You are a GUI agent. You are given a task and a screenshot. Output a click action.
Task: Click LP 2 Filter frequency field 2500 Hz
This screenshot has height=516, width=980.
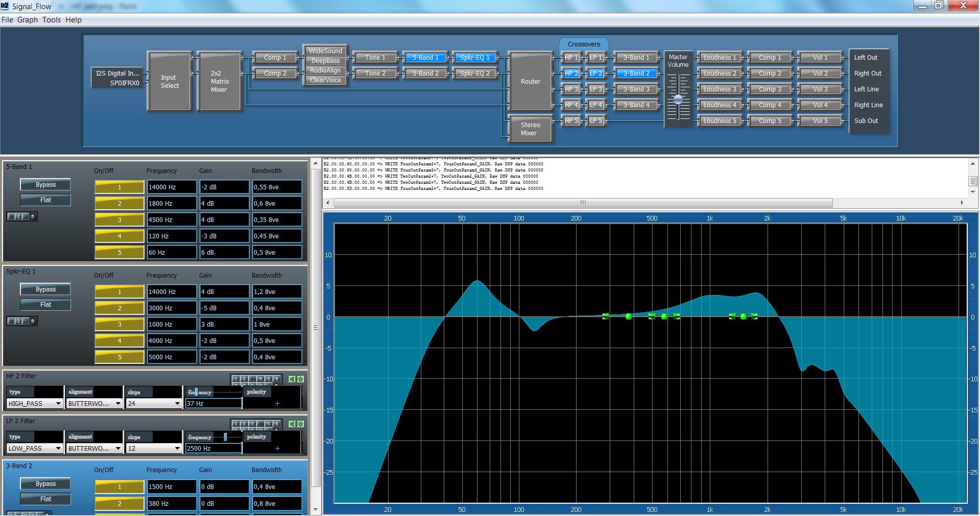point(213,449)
